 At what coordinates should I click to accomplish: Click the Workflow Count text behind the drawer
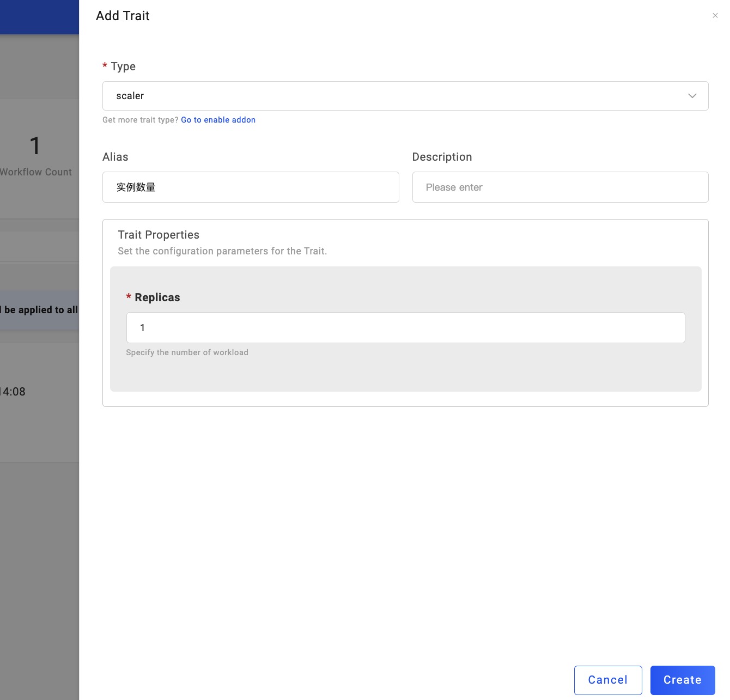click(36, 172)
